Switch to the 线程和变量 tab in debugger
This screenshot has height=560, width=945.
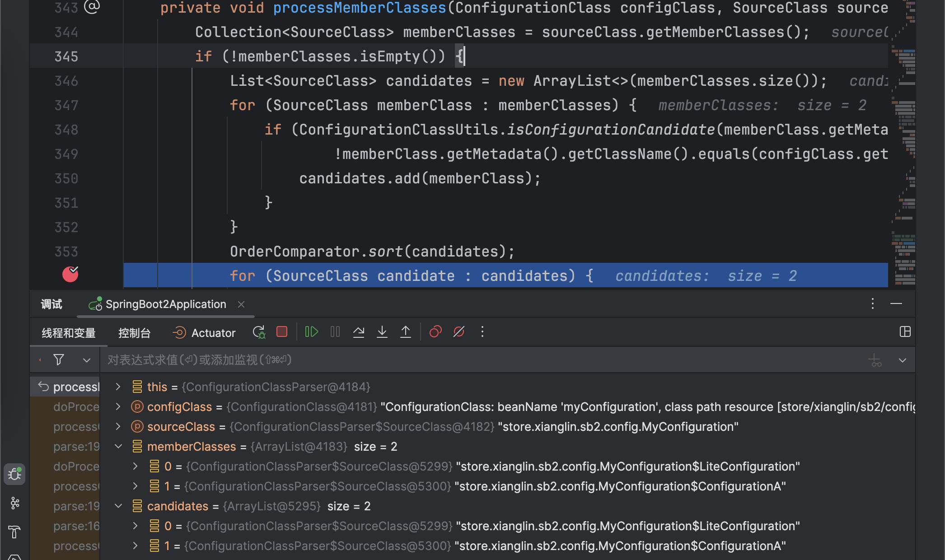pyautogui.click(x=69, y=333)
